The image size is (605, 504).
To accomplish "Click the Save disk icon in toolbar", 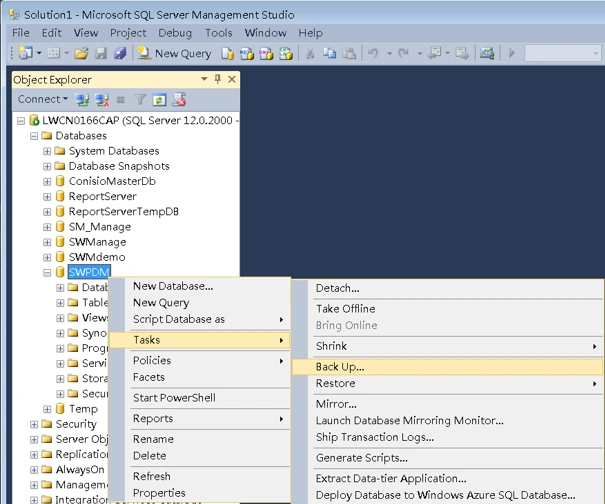I will coord(101,53).
